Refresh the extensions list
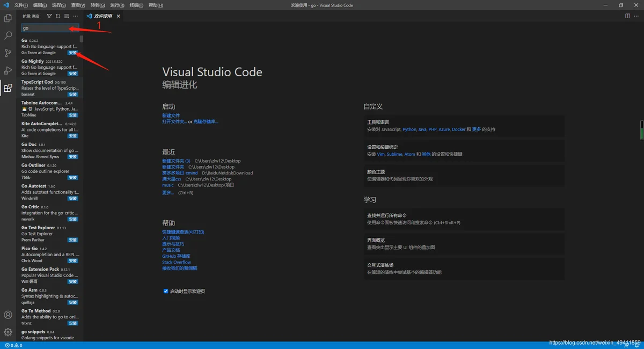The height and width of the screenshot is (349, 644). (58, 16)
